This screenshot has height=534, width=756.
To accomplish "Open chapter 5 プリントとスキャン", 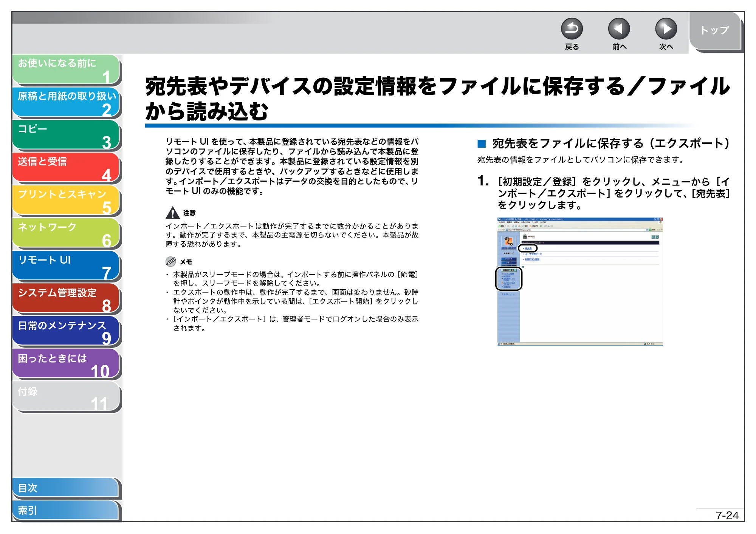I will tap(66, 200).
